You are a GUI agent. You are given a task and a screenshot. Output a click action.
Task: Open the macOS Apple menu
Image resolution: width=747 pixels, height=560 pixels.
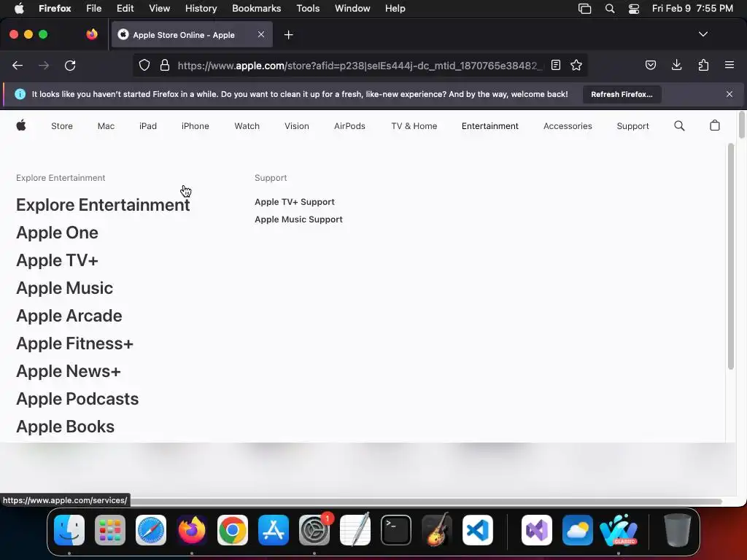pyautogui.click(x=19, y=8)
